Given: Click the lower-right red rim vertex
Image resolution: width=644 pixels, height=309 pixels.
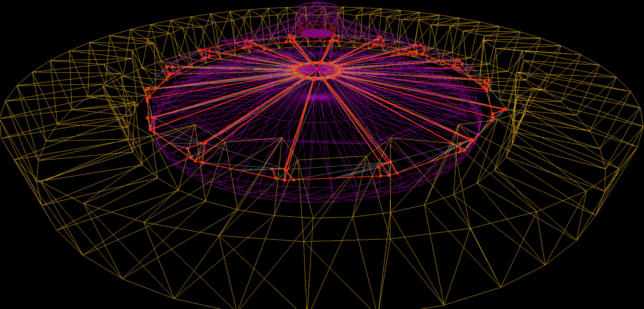Looking at the screenshot, I should pyautogui.click(x=472, y=140).
